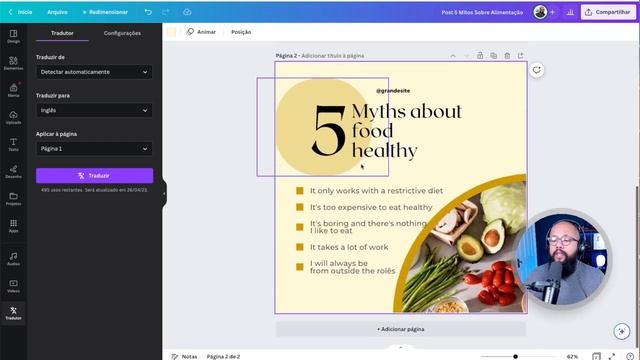The height and width of the screenshot is (360, 640).
Task: Open the Animar option
Action: (x=201, y=32)
